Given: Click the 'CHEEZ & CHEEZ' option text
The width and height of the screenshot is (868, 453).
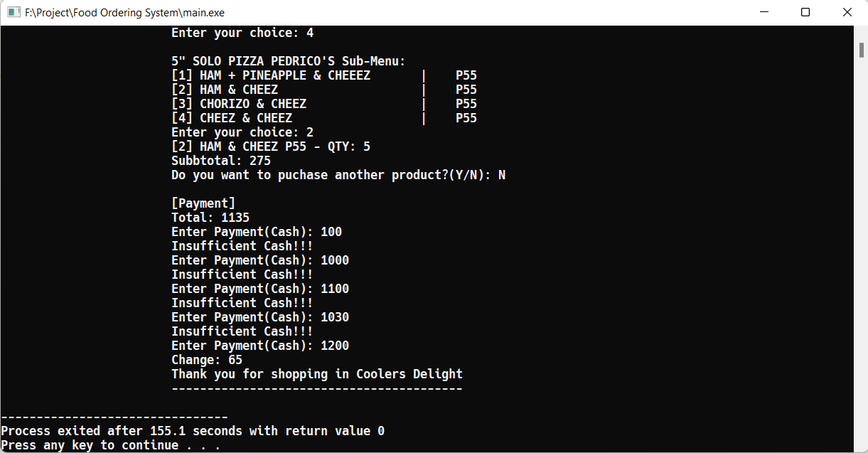Looking at the screenshot, I should (231, 117).
